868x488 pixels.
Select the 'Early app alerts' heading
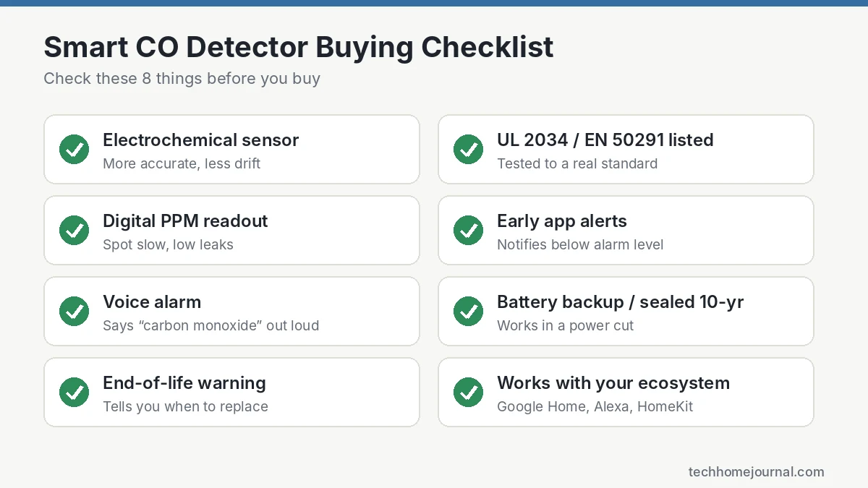pos(562,221)
